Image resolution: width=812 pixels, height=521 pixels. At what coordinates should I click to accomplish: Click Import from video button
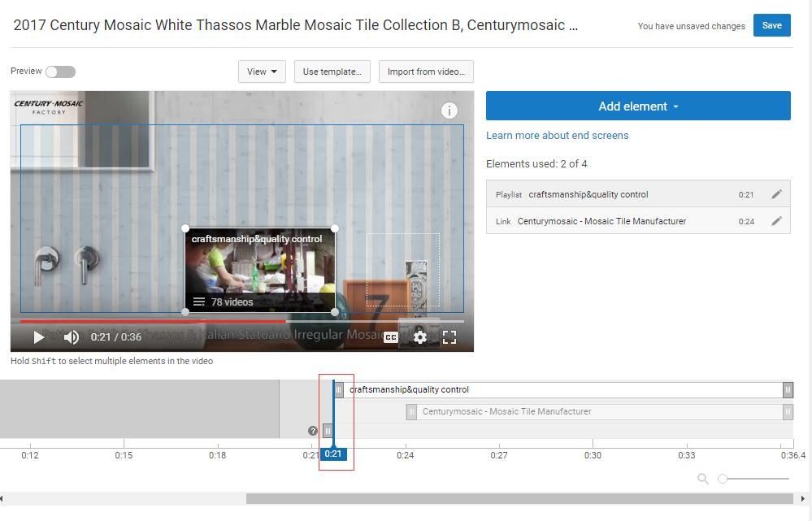[x=426, y=72]
